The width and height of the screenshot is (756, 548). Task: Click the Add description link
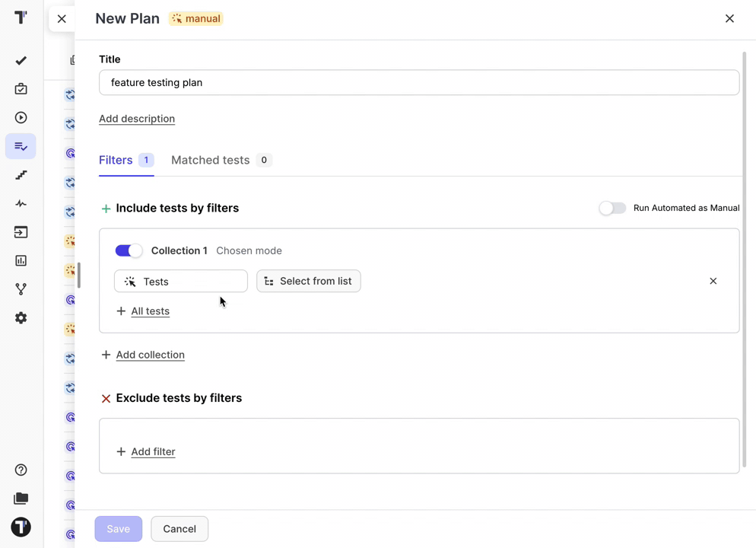pyautogui.click(x=137, y=119)
